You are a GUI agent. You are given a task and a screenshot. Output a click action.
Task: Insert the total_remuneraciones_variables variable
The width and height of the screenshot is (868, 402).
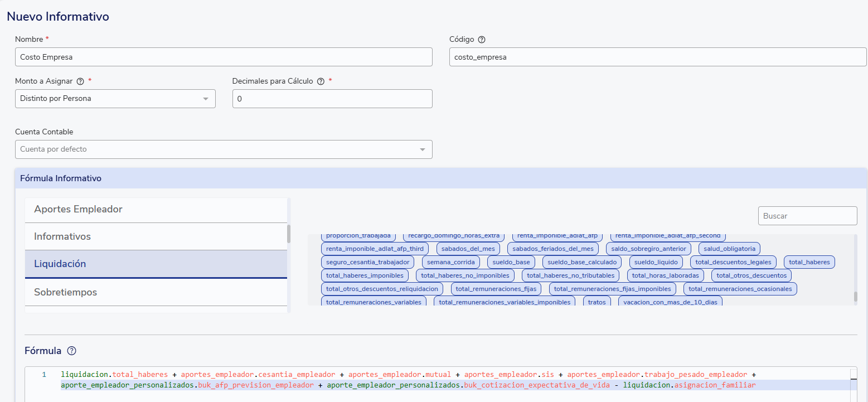pos(374,302)
